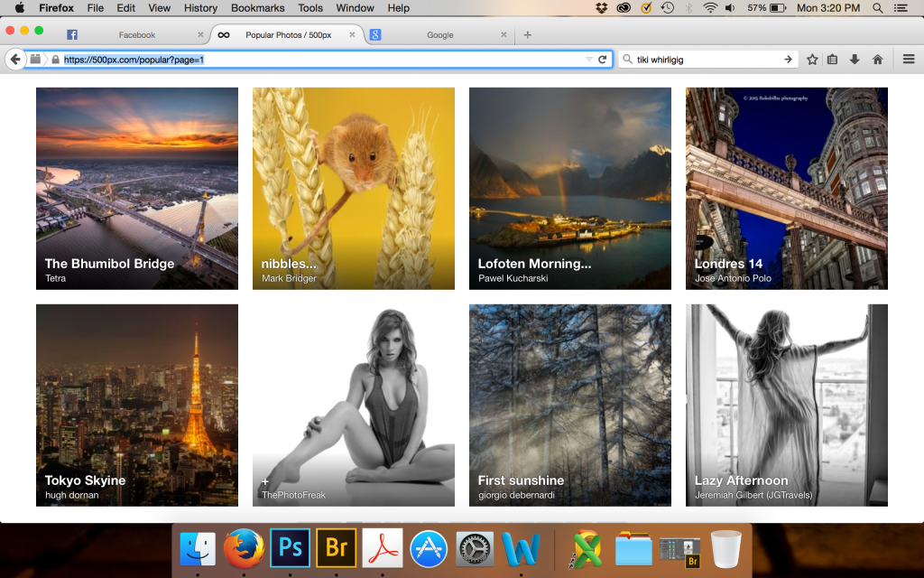Open Pawel Kucharski's profile link

click(x=515, y=278)
